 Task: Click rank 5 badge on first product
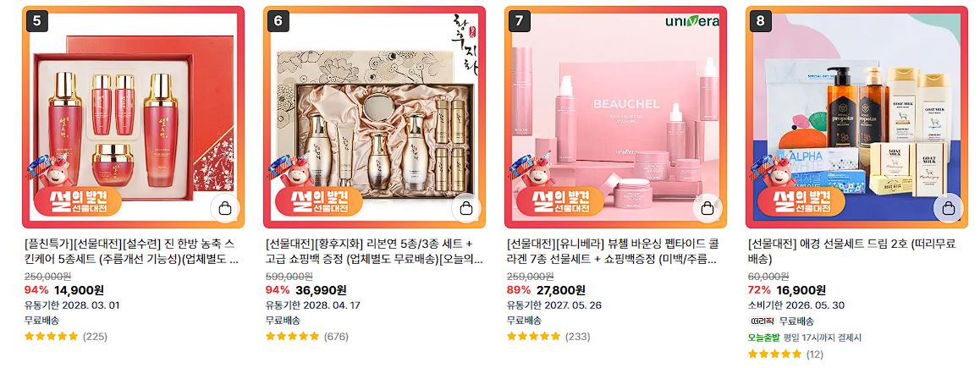tap(37, 21)
